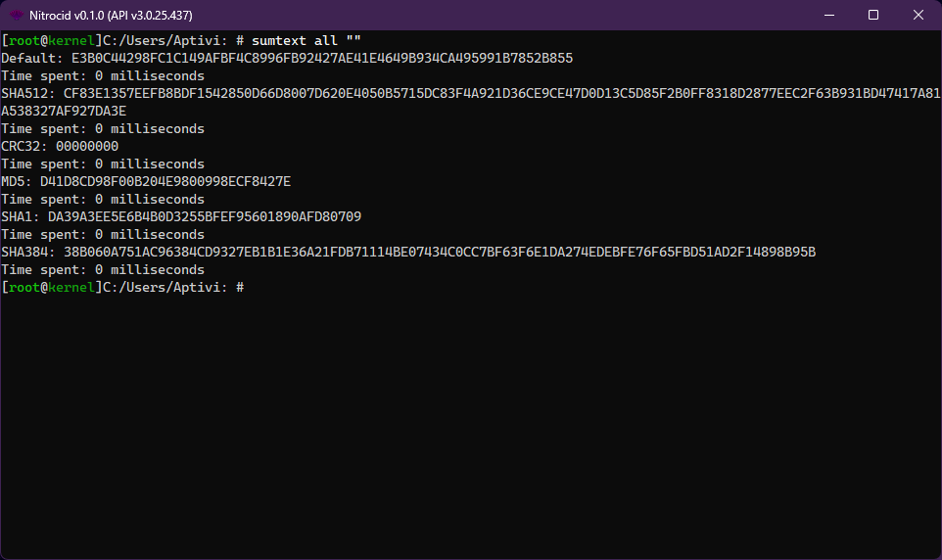Viewport: 942px width, 560px height.
Task: Close the Nitrocid terminal window
Action: [918, 15]
